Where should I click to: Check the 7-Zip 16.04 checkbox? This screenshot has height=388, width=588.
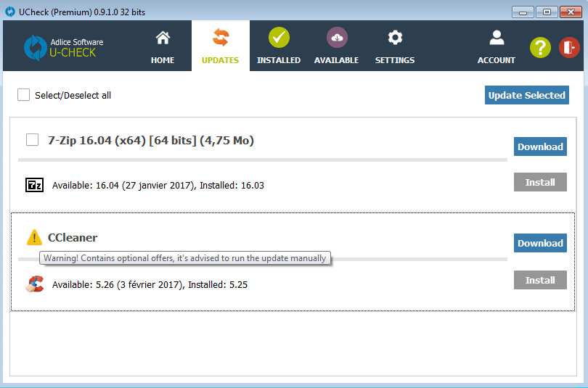pyautogui.click(x=32, y=140)
